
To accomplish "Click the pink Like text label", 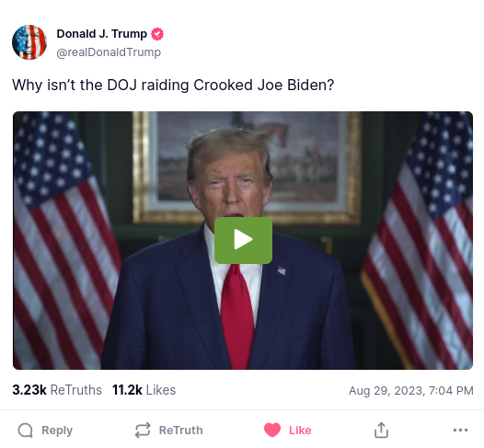I will (x=300, y=431).
